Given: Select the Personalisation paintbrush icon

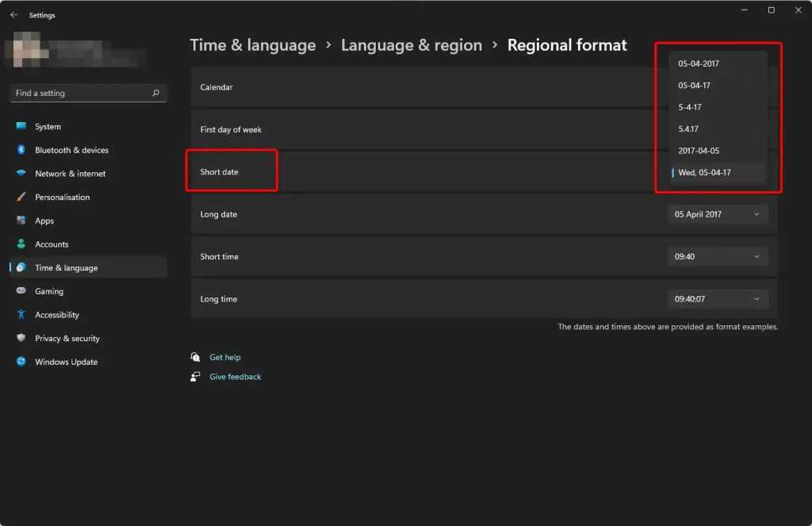Looking at the screenshot, I should coord(21,198).
